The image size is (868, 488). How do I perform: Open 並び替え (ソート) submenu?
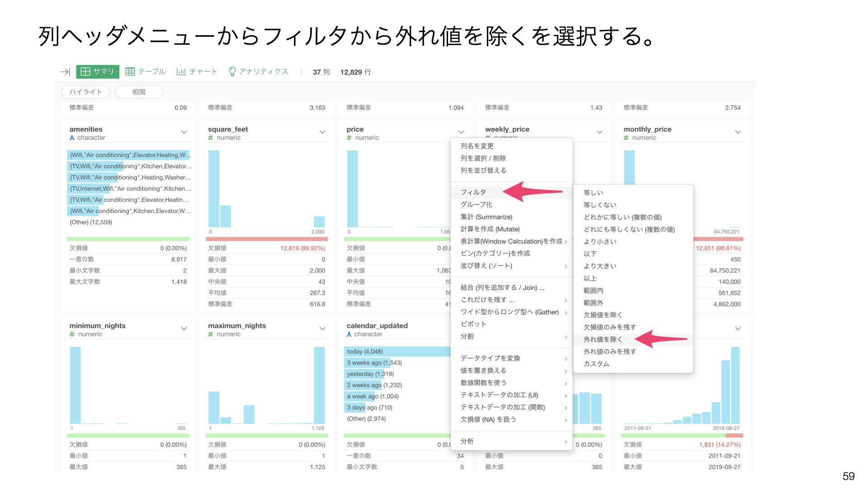click(511, 266)
